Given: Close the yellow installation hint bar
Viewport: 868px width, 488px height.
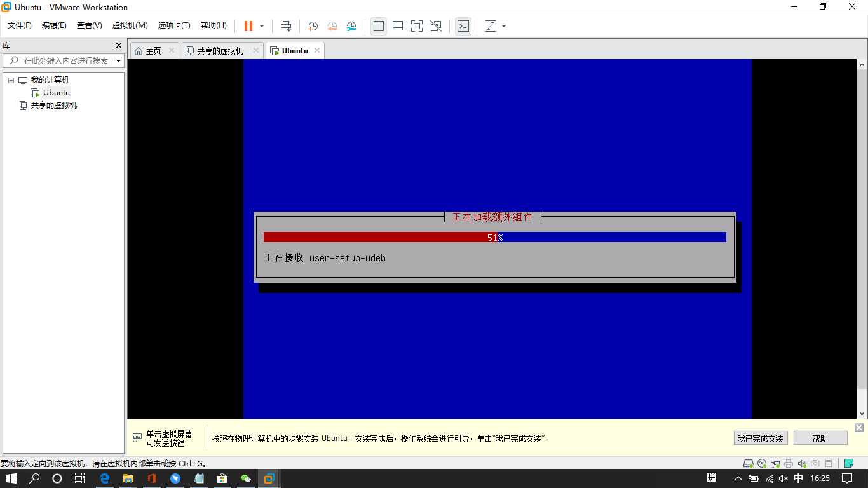Looking at the screenshot, I should (x=859, y=428).
